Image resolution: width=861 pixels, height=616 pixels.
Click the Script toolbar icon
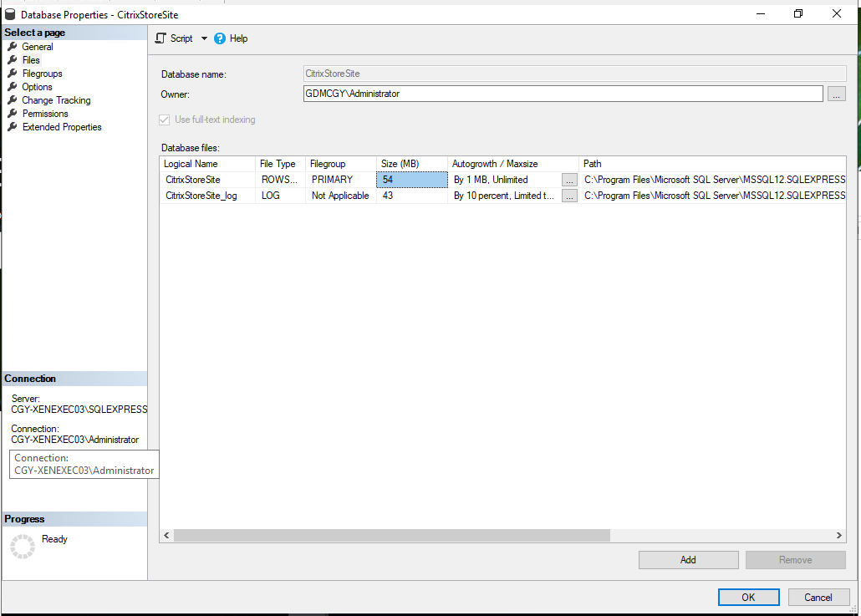pyautogui.click(x=161, y=38)
